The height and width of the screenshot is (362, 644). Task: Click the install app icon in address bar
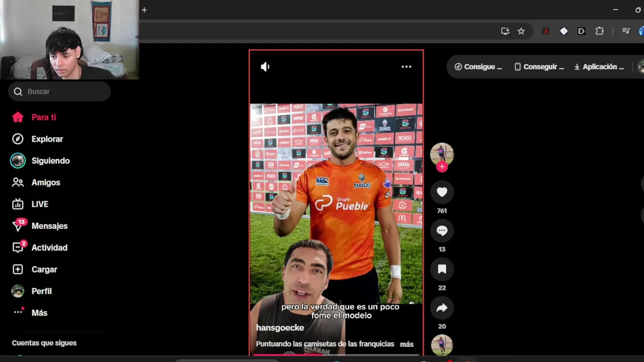pos(505,31)
